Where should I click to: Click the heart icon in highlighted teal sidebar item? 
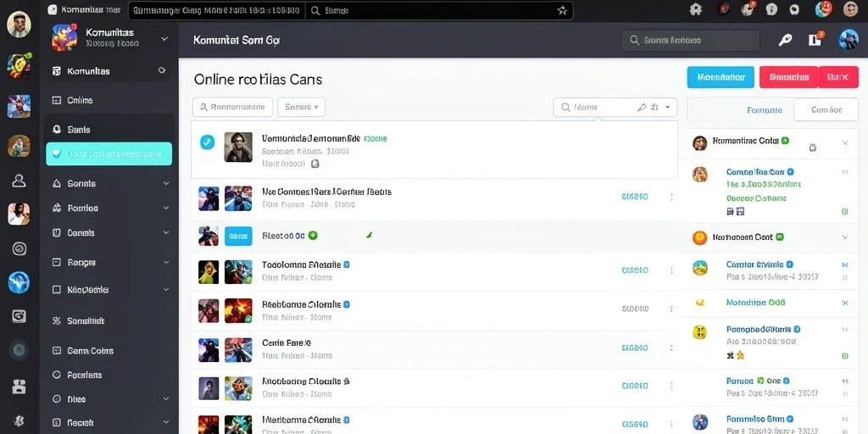pos(57,154)
